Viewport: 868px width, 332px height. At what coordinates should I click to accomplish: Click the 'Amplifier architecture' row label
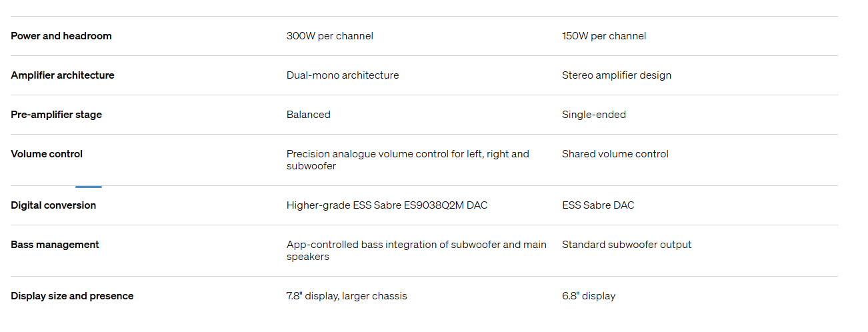coord(63,75)
